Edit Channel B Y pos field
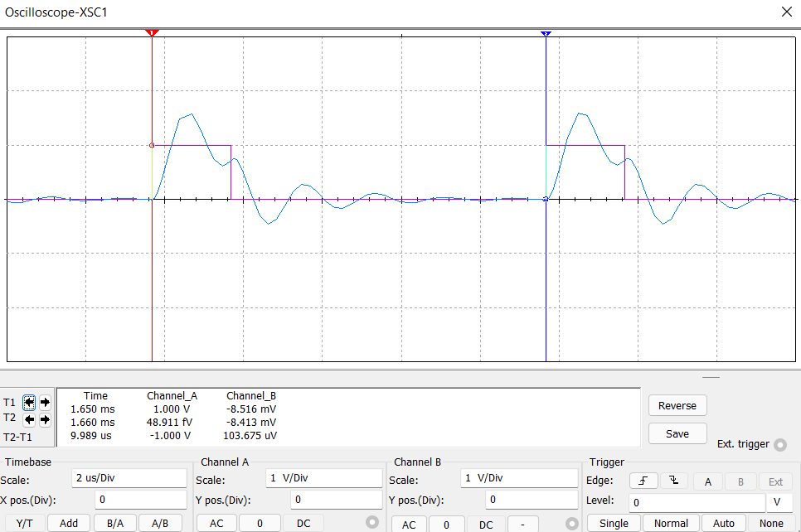 (x=532, y=500)
